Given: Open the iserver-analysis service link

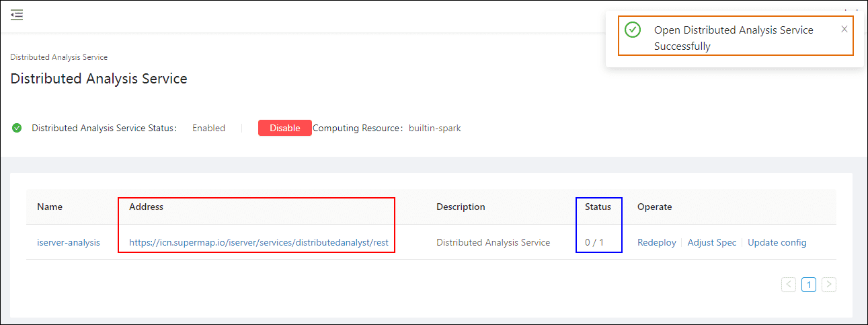Looking at the screenshot, I should pos(69,242).
